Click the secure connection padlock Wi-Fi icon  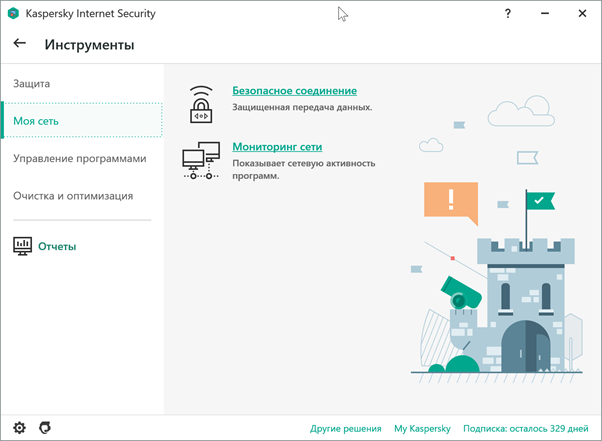coord(201,104)
